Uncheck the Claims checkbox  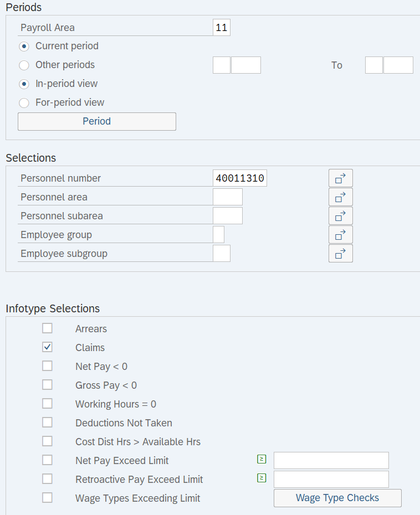[48, 347]
